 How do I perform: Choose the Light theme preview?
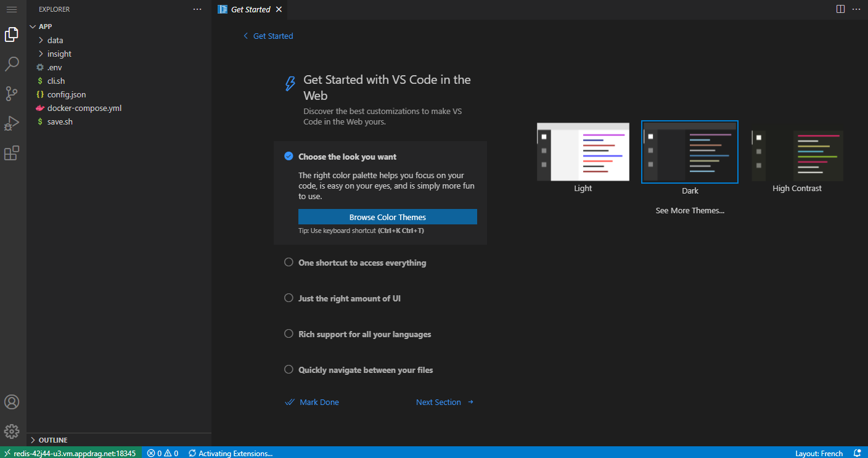[x=583, y=152]
